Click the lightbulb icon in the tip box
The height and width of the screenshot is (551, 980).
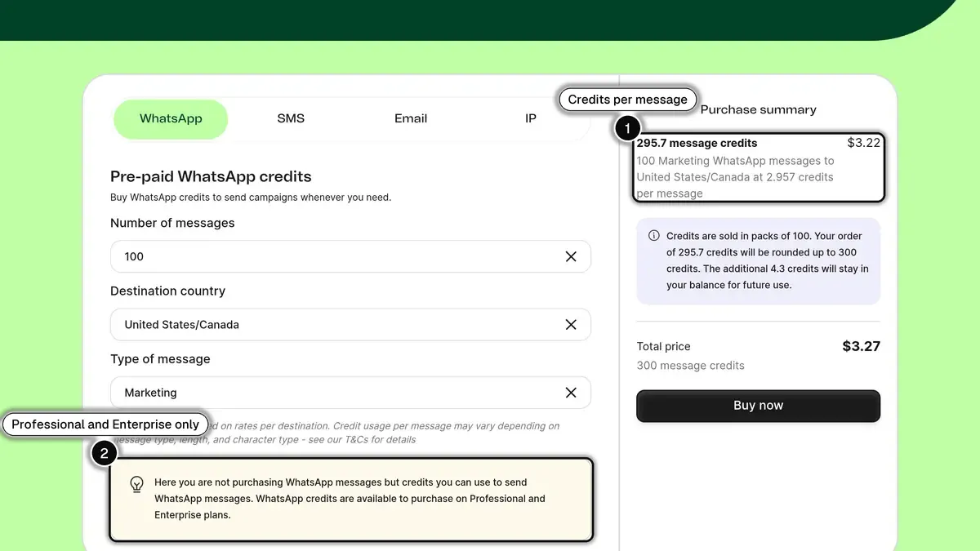coord(137,484)
